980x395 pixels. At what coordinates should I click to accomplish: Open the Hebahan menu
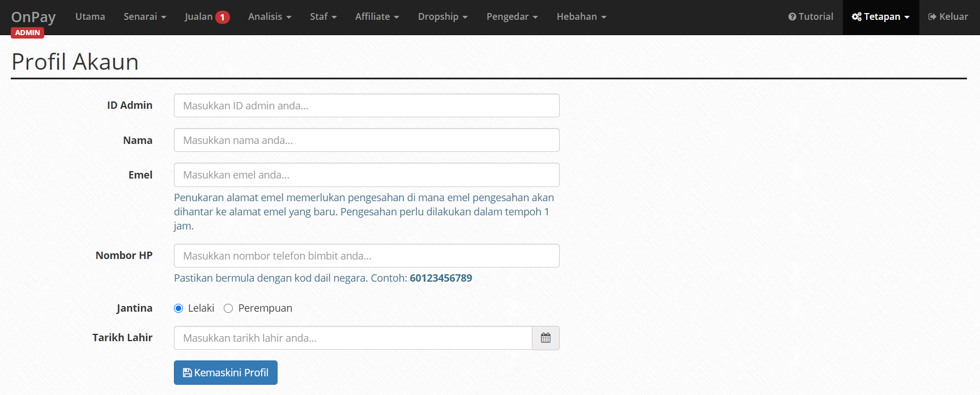click(582, 17)
